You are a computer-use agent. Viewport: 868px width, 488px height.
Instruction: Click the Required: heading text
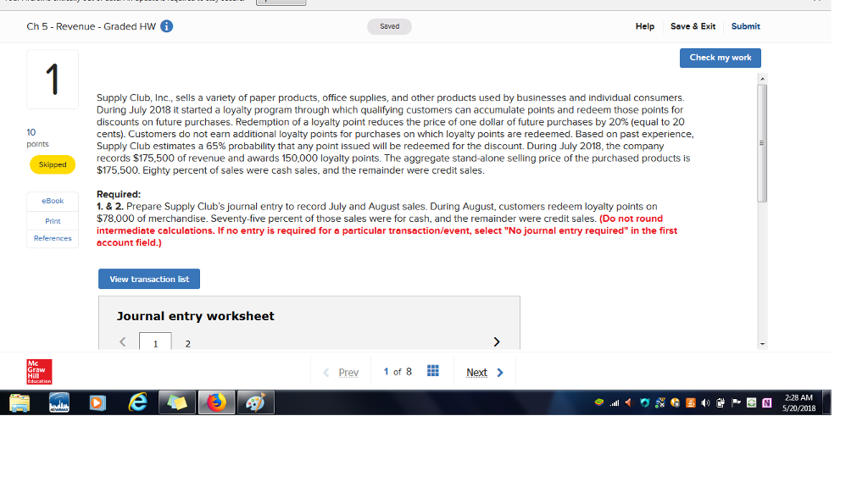click(x=119, y=194)
